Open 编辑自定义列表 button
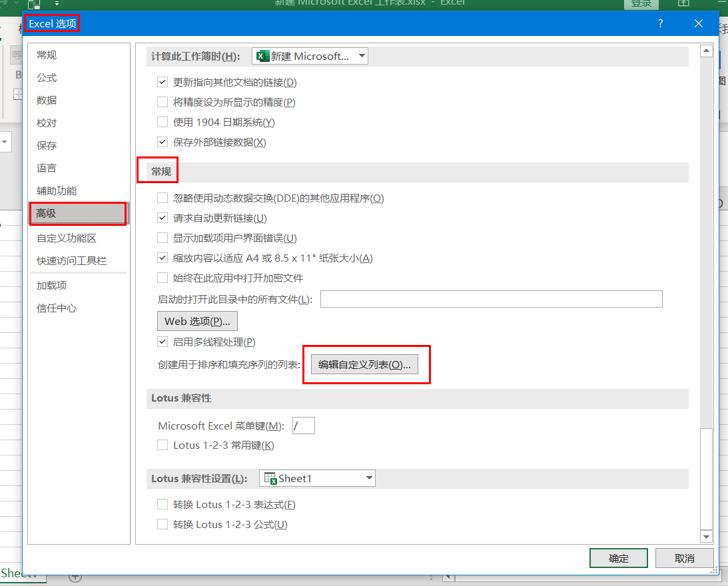This screenshot has height=586, width=728. pos(364,364)
